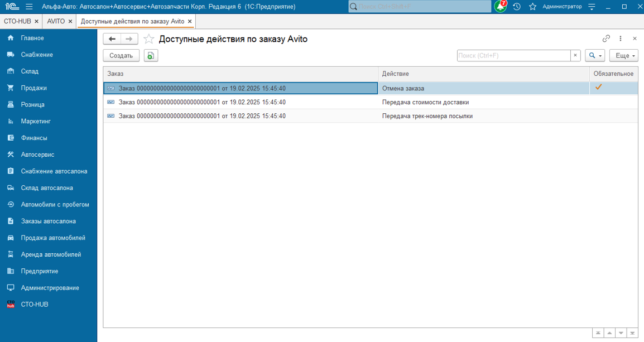
Task: Clear search field with the x button
Action: pyautogui.click(x=575, y=55)
